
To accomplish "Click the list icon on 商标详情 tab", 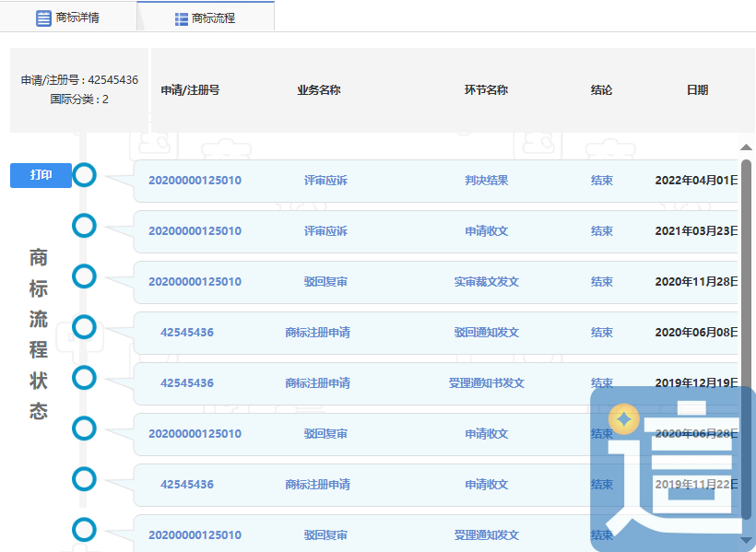I will (x=43, y=18).
